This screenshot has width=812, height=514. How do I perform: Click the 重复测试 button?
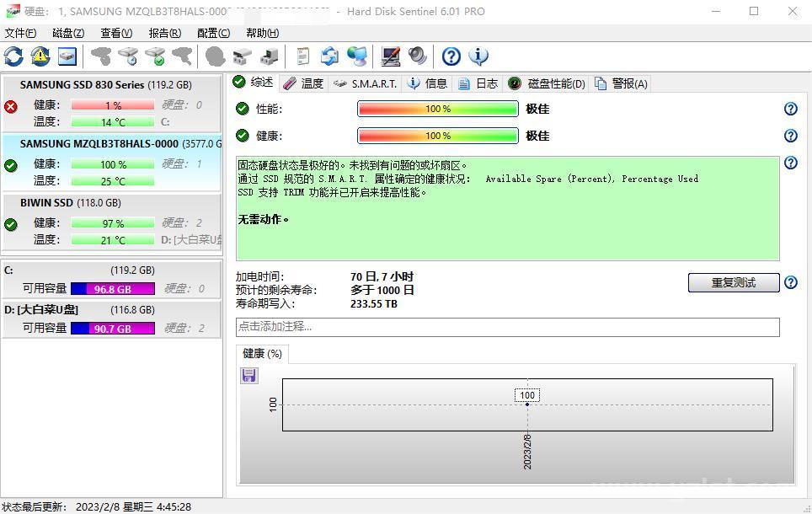pyautogui.click(x=734, y=282)
